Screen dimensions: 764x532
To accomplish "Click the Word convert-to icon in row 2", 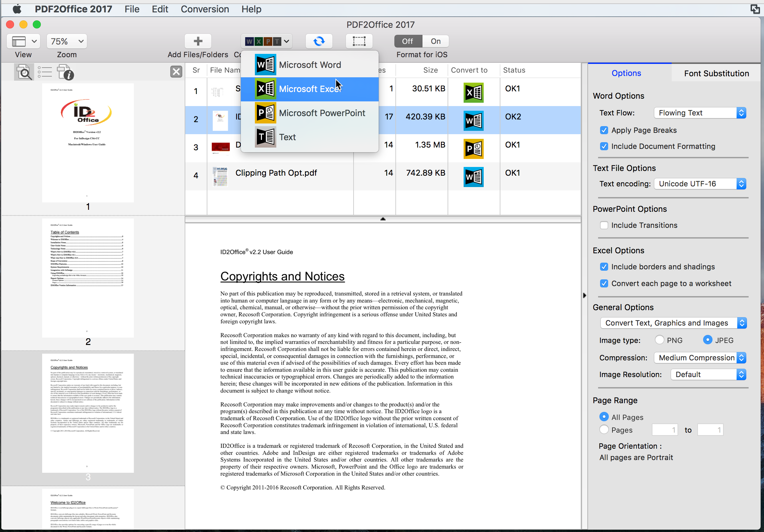I will coord(473,120).
